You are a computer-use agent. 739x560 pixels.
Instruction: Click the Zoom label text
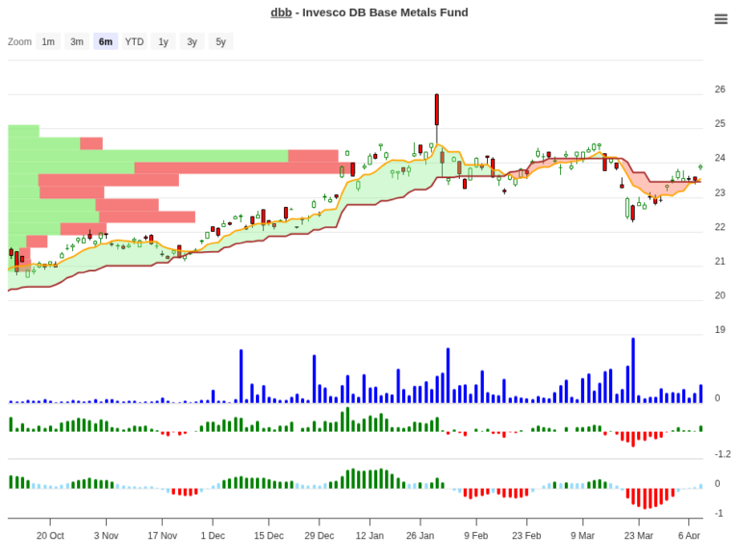pyautogui.click(x=19, y=41)
